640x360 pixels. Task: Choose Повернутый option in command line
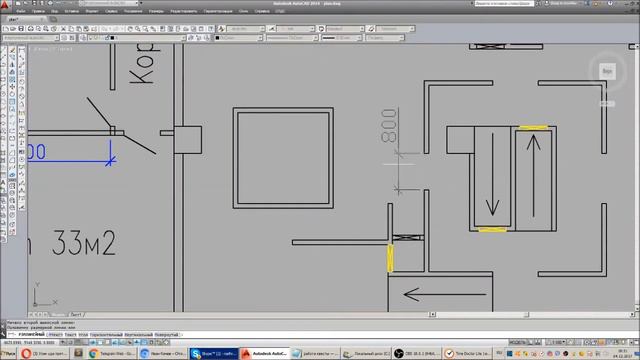[167, 335]
